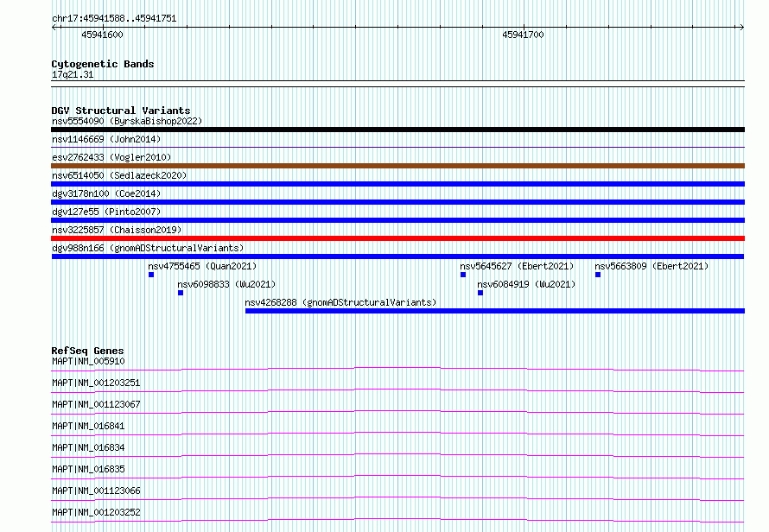Viewport: 769px width, 532px height.
Task: Open the MAPT|NM_001203252 transcript label
Action: coord(96,512)
